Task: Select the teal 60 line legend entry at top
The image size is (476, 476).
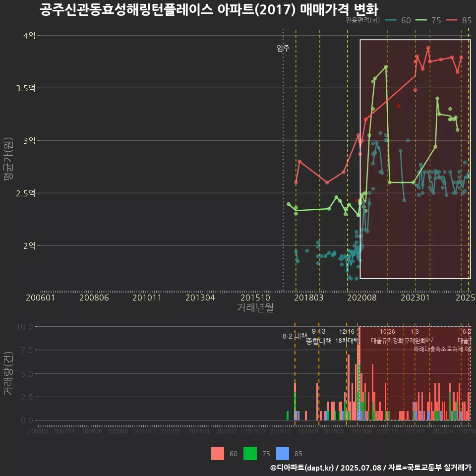Action: click(398, 20)
